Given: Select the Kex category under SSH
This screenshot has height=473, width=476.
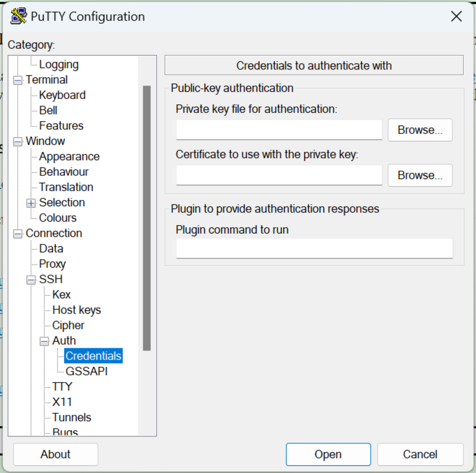Looking at the screenshot, I should (61, 294).
